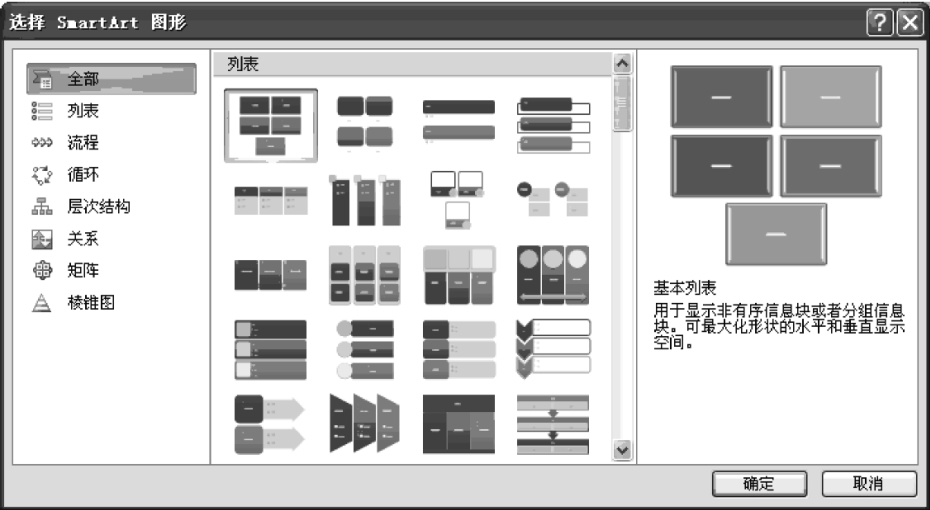Select columns with circles and double arrow layout

[x=553, y=275]
